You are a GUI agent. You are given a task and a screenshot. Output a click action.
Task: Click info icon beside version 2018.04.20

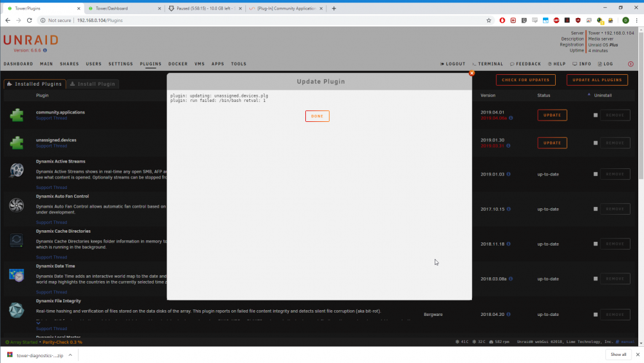[509, 315]
